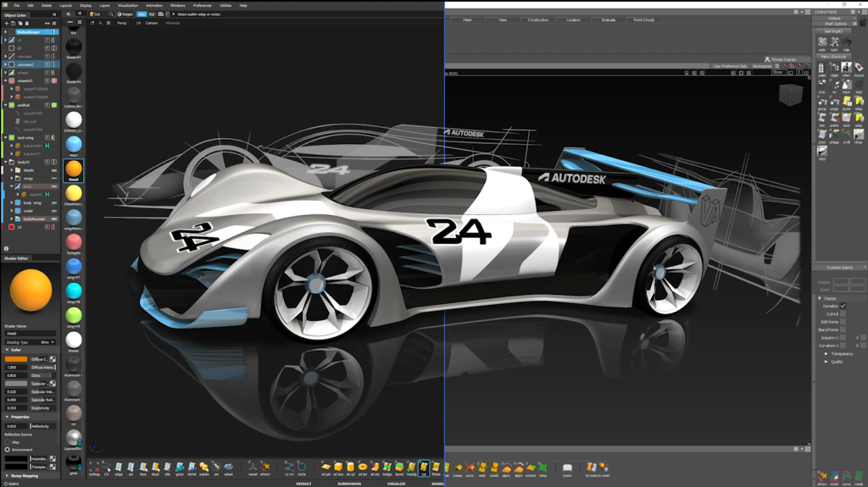868x487 pixels.
Task: Select the 'weld' tool in the shelf
Action: [482, 468]
